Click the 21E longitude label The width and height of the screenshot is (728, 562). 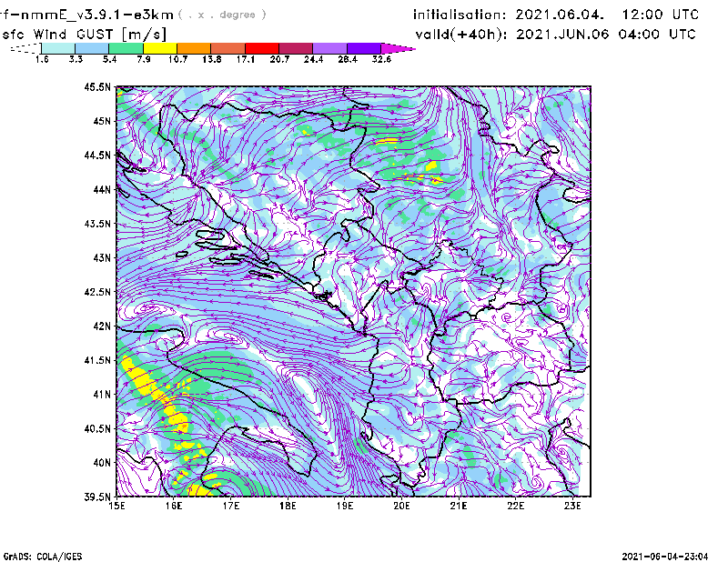(459, 506)
